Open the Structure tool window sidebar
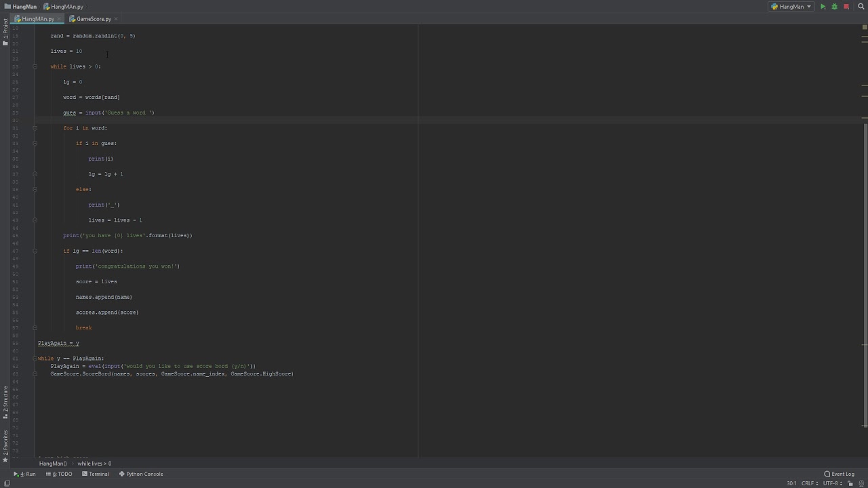Viewport: 868px width, 488px height. (x=5, y=402)
